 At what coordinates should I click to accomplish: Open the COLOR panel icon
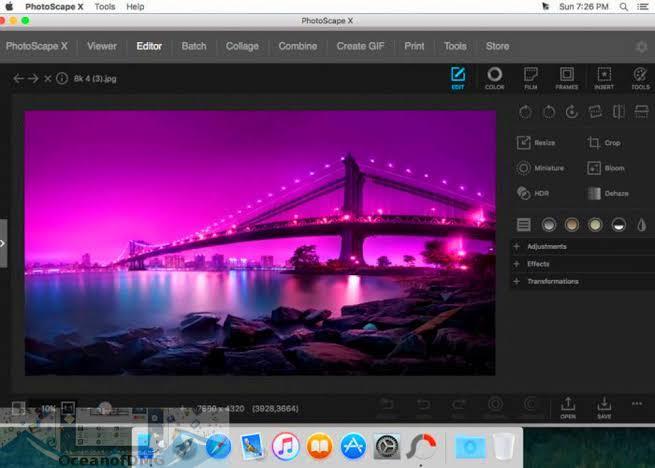(495, 78)
